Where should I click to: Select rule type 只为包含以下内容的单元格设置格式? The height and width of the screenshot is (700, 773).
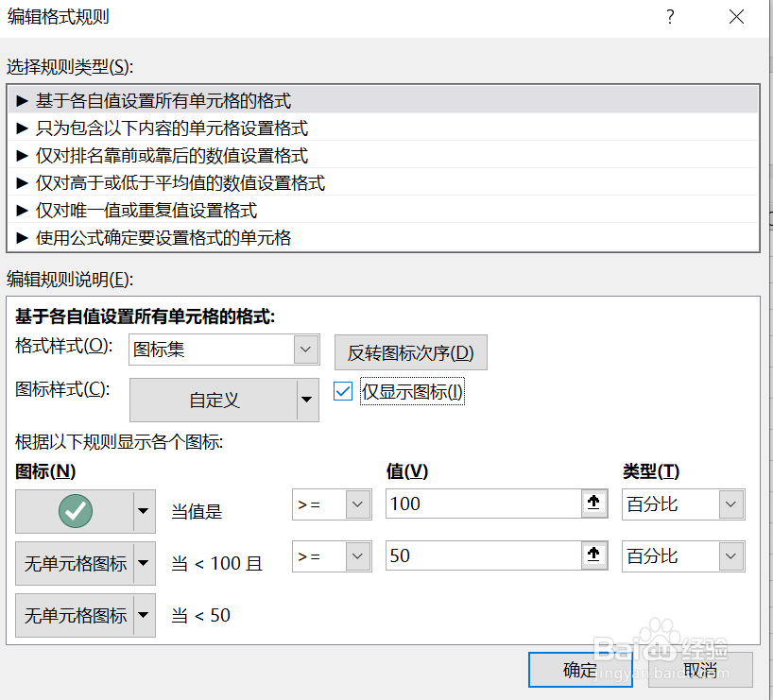point(383,128)
